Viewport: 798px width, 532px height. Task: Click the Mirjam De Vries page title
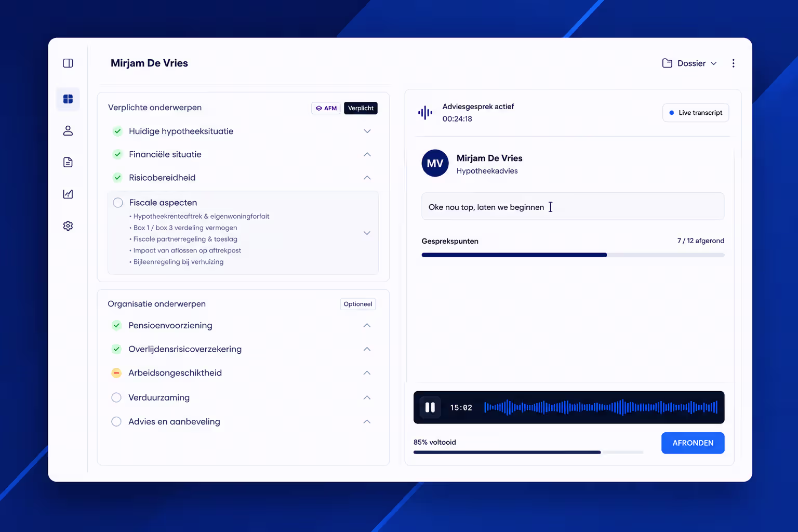[149, 63]
